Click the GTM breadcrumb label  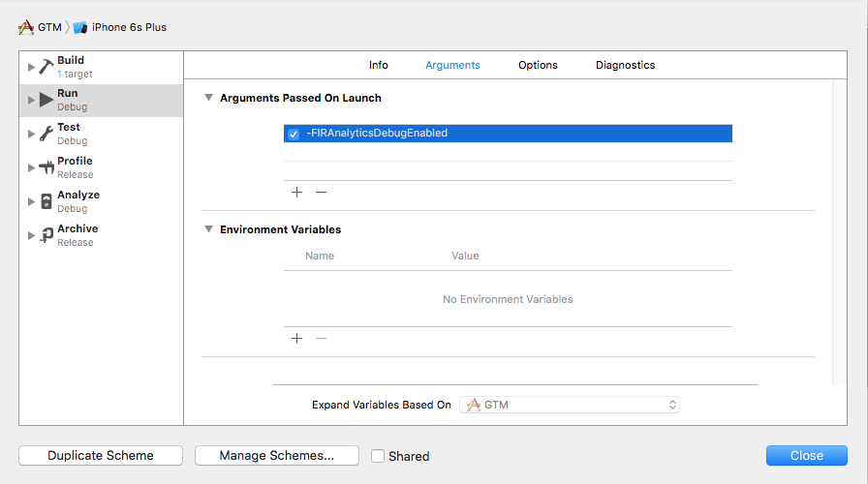tap(49, 27)
